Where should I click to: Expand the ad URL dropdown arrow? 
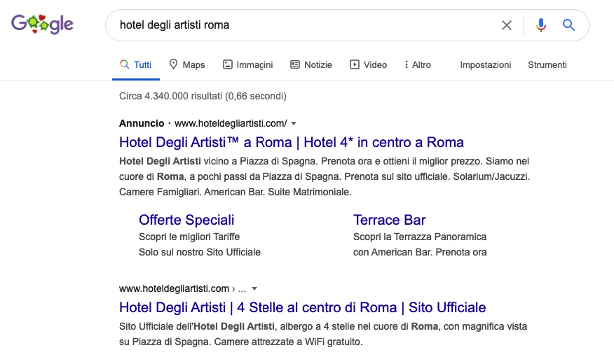[x=294, y=123]
